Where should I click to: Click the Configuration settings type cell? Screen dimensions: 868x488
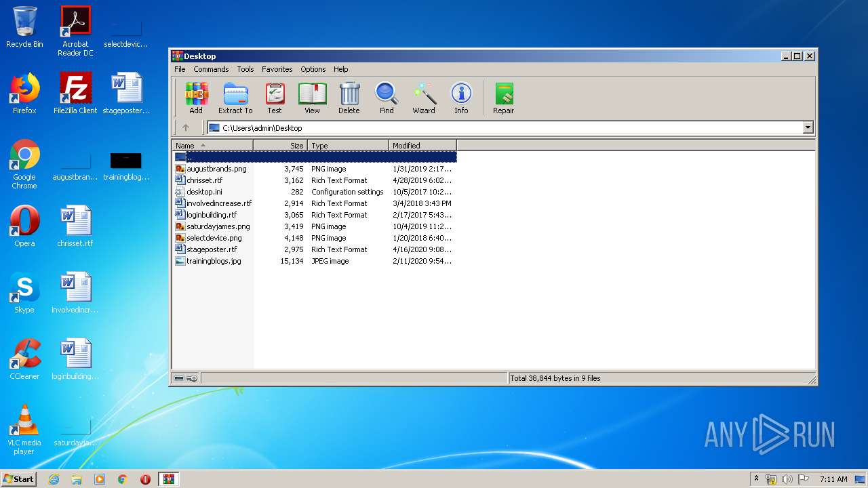coord(347,192)
